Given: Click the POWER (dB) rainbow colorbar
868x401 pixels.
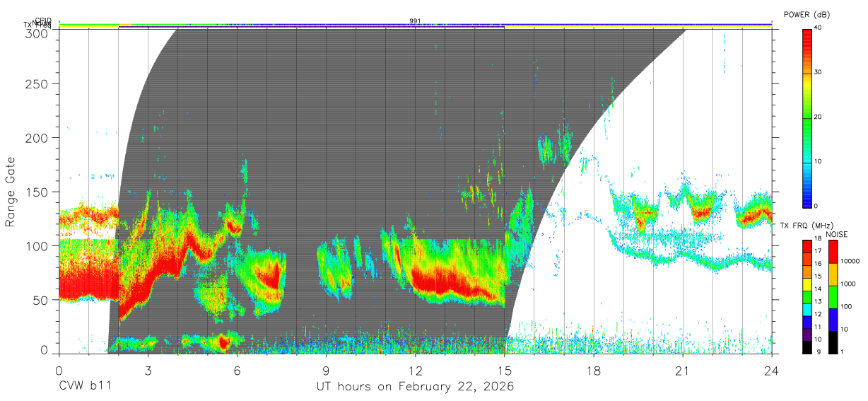Looking at the screenshot, I should 807,117.
